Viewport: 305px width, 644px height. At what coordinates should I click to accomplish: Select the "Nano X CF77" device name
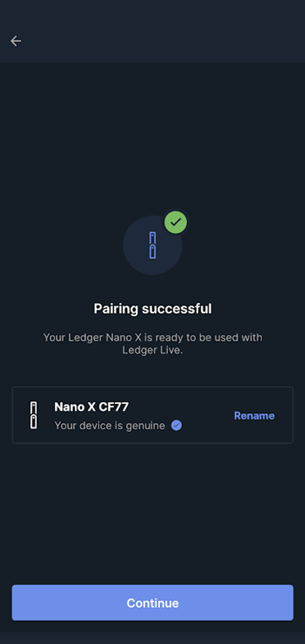coord(91,407)
